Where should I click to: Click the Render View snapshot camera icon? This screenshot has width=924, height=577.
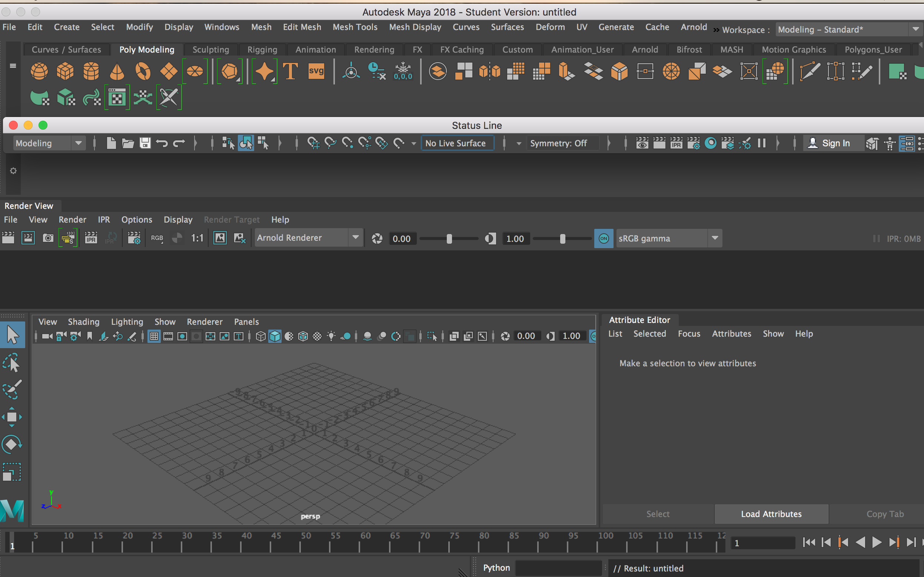click(x=48, y=238)
